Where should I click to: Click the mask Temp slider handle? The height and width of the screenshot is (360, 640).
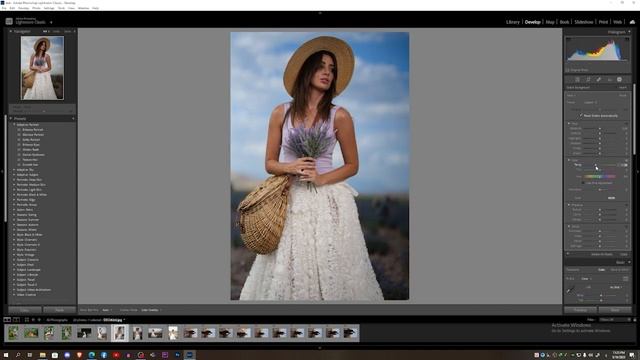point(595,165)
